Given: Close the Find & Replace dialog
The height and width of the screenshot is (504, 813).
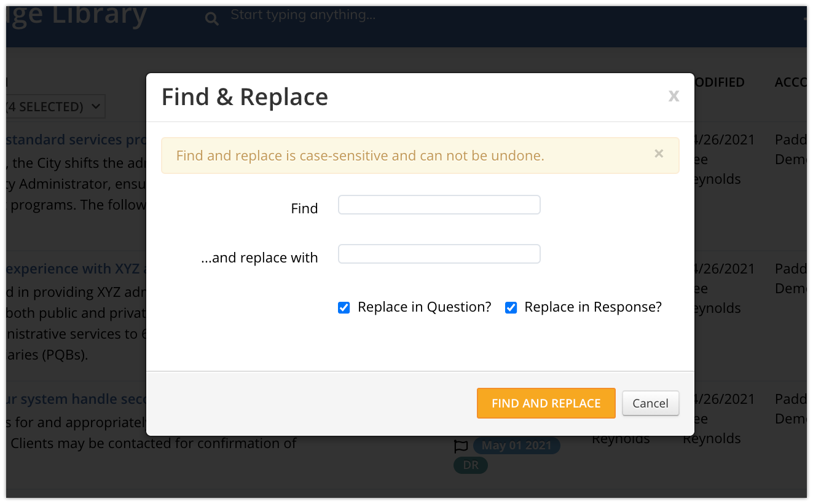Looking at the screenshot, I should pos(674,96).
